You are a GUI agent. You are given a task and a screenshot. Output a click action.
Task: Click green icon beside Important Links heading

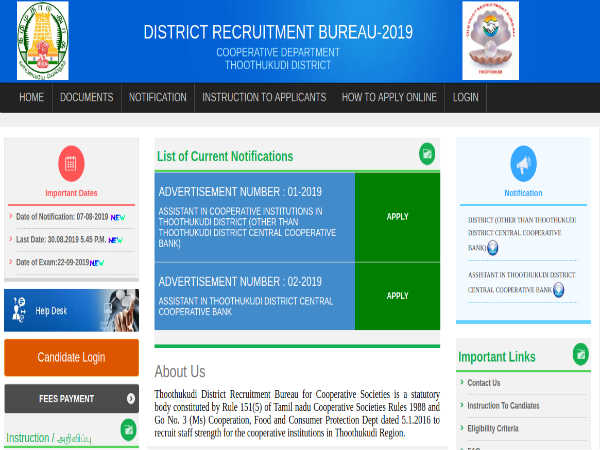[580, 354]
